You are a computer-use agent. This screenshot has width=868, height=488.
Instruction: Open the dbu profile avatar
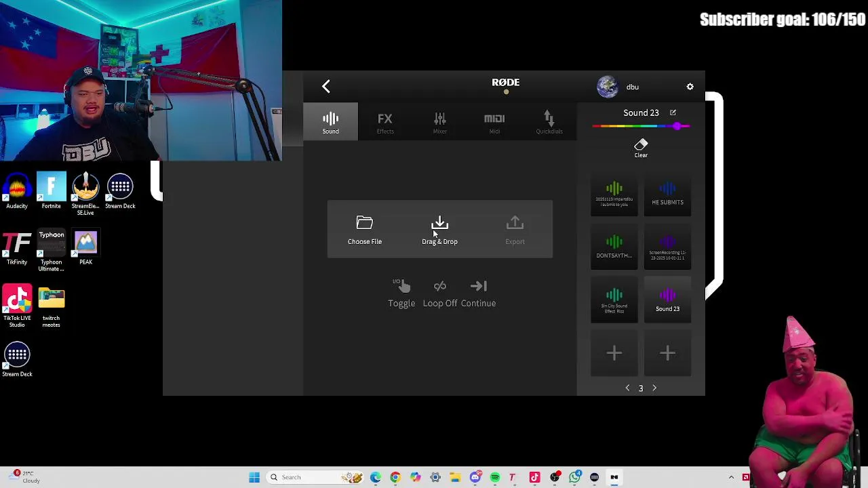pos(608,87)
